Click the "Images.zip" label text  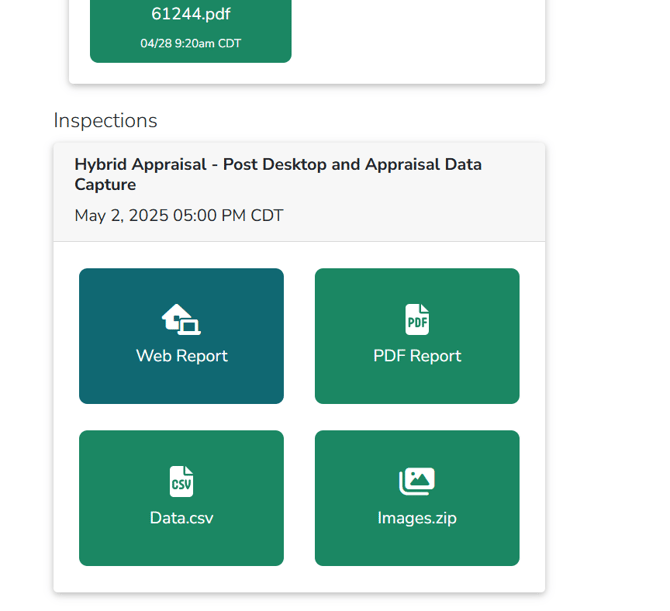[x=417, y=518]
